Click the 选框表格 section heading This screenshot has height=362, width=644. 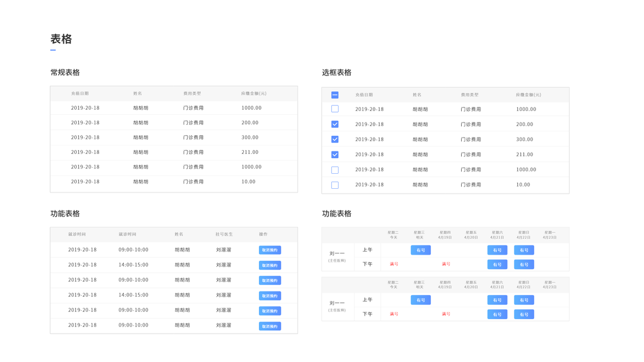coord(336,72)
